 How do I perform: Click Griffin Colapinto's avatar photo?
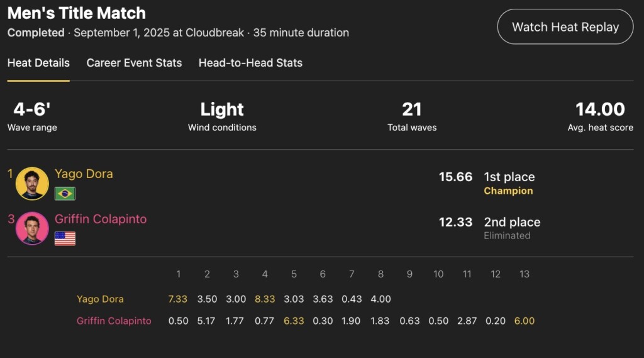click(32, 228)
